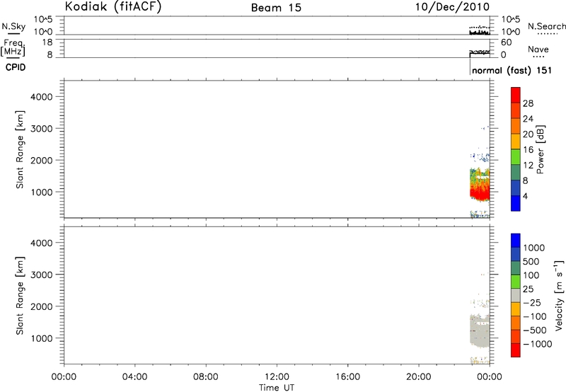Click the gray scatter region in Velocity panel
The height and width of the screenshot is (392, 566).
click(x=480, y=332)
